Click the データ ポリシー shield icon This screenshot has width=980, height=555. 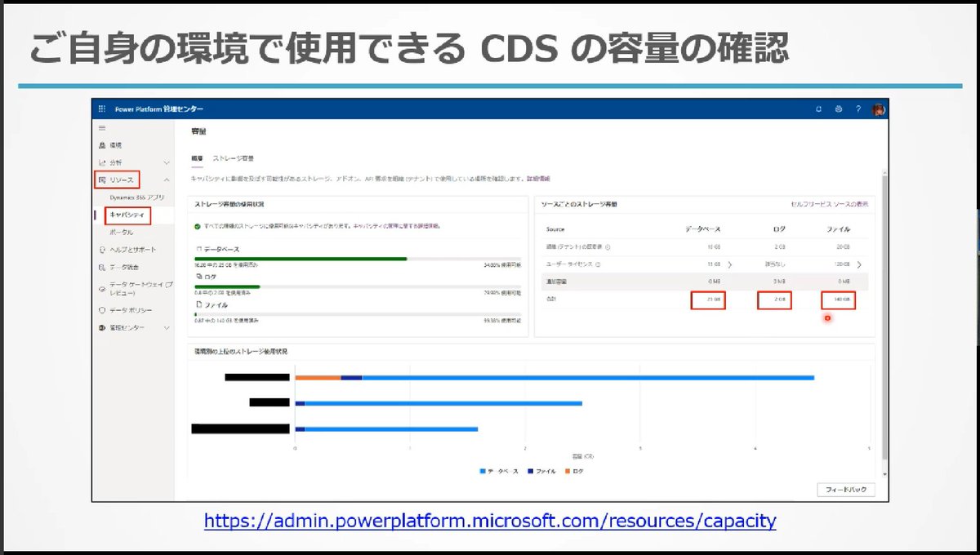point(102,310)
